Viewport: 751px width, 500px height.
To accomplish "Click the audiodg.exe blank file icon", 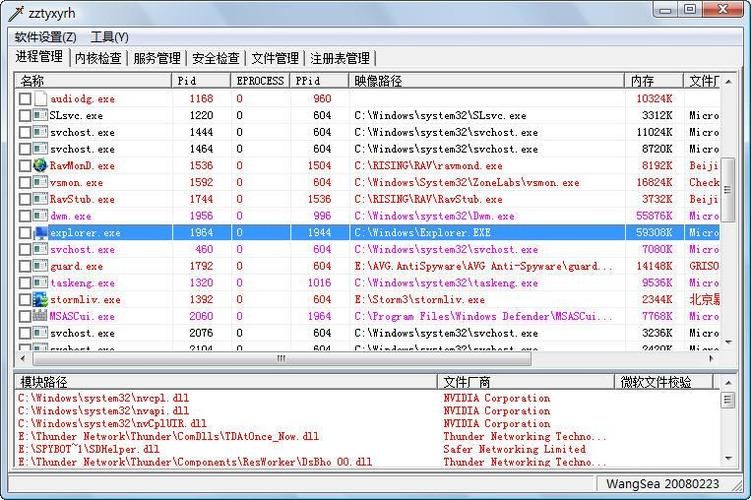I will 41,99.
